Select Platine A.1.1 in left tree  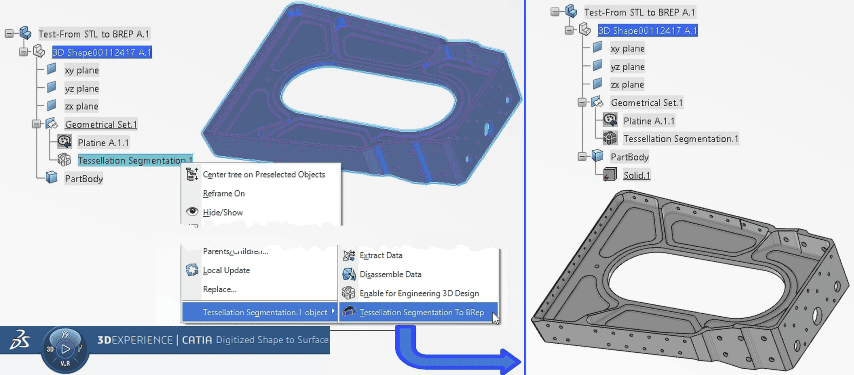click(104, 142)
